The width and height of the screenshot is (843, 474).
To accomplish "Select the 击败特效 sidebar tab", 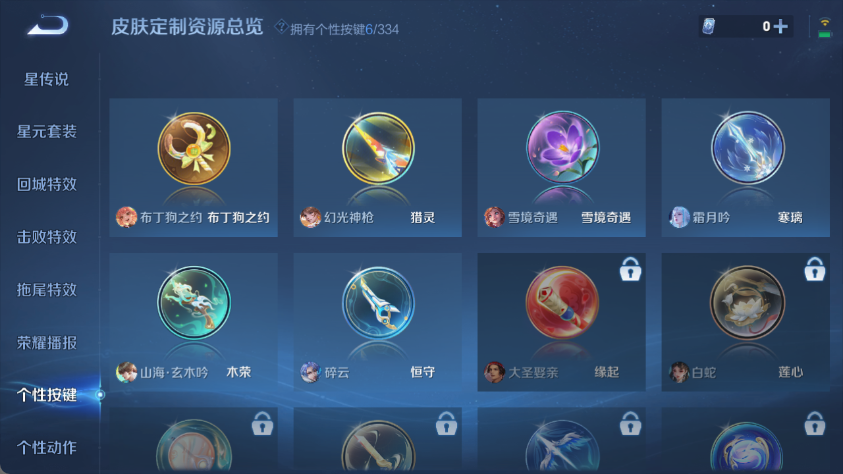I will click(x=47, y=237).
